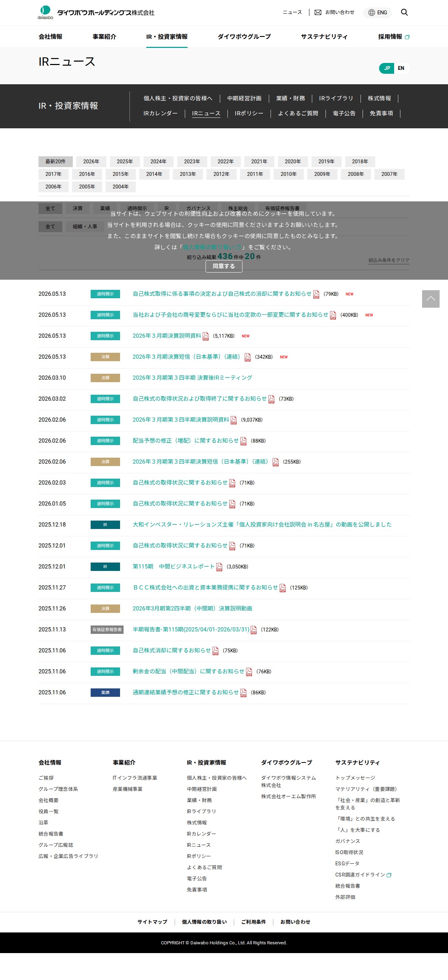Click external icon beside CSR調達ガイドライン
This screenshot has height=980, width=448.
point(389,875)
